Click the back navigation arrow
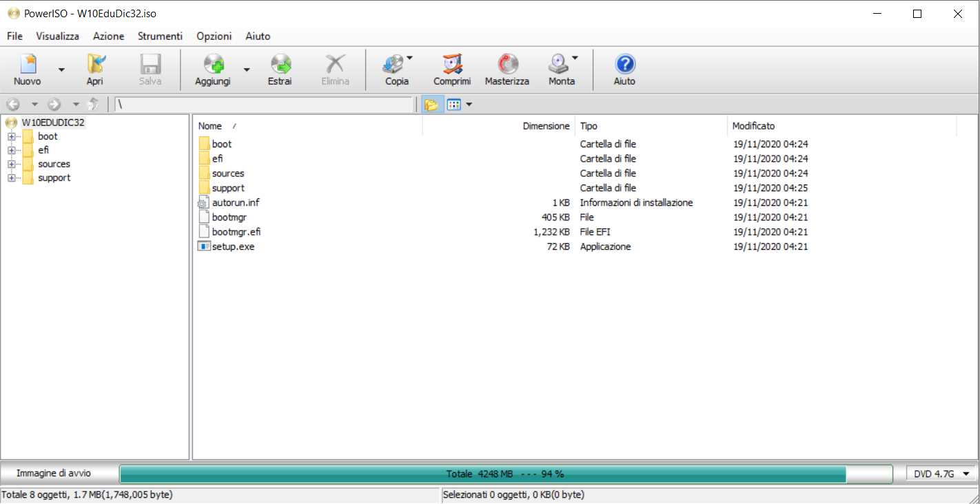Viewport: 980px width, 504px height. click(x=13, y=104)
